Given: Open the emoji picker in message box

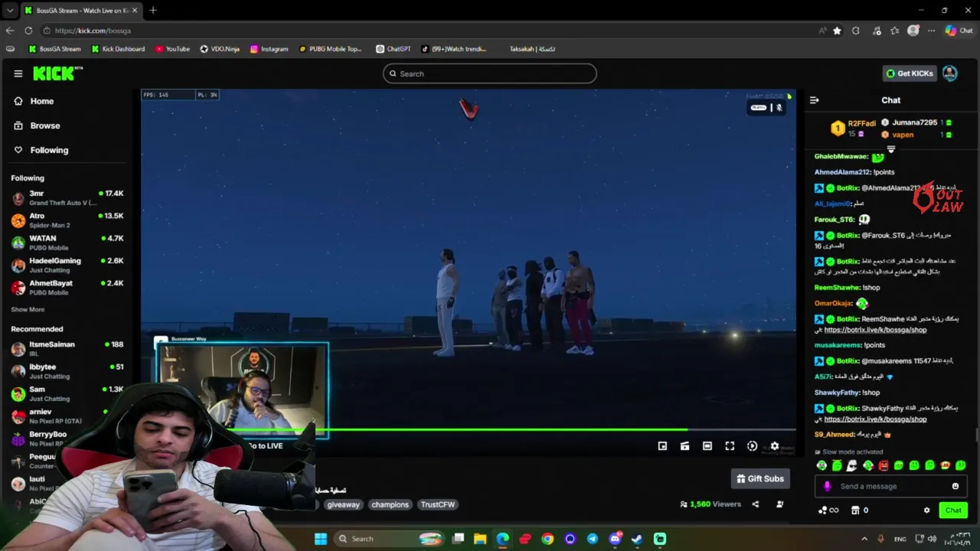Looking at the screenshot, I should (x=955, y=486).
